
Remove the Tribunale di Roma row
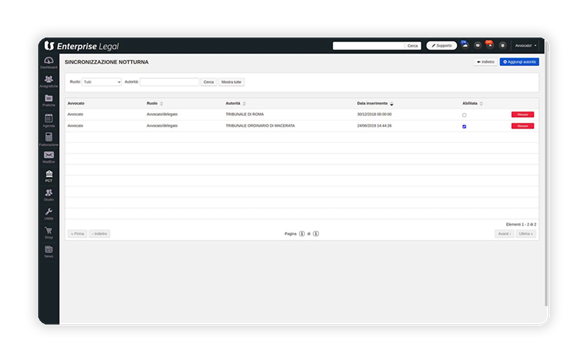point(522,115)
